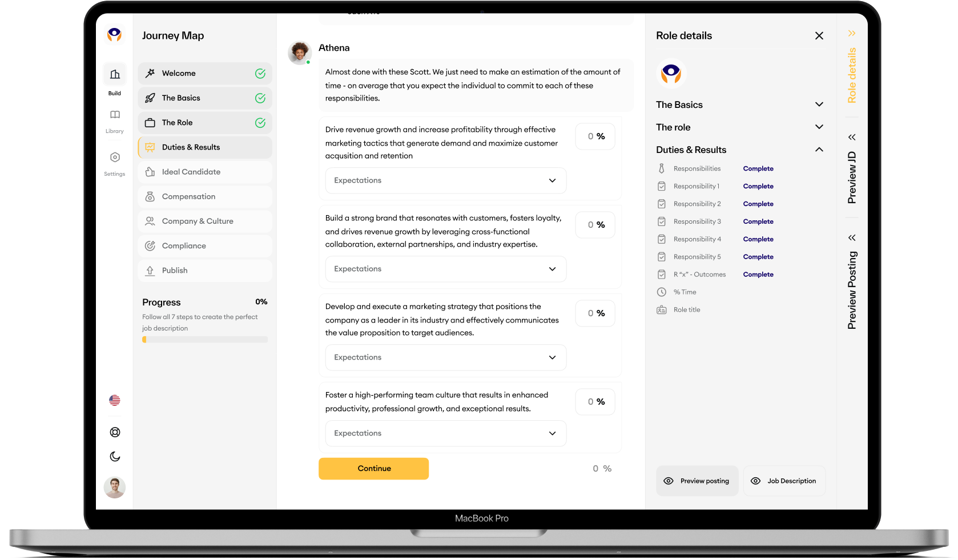
Task: Open Expectations dropdown under Drive revenue growth
Action: click(445, 180)
